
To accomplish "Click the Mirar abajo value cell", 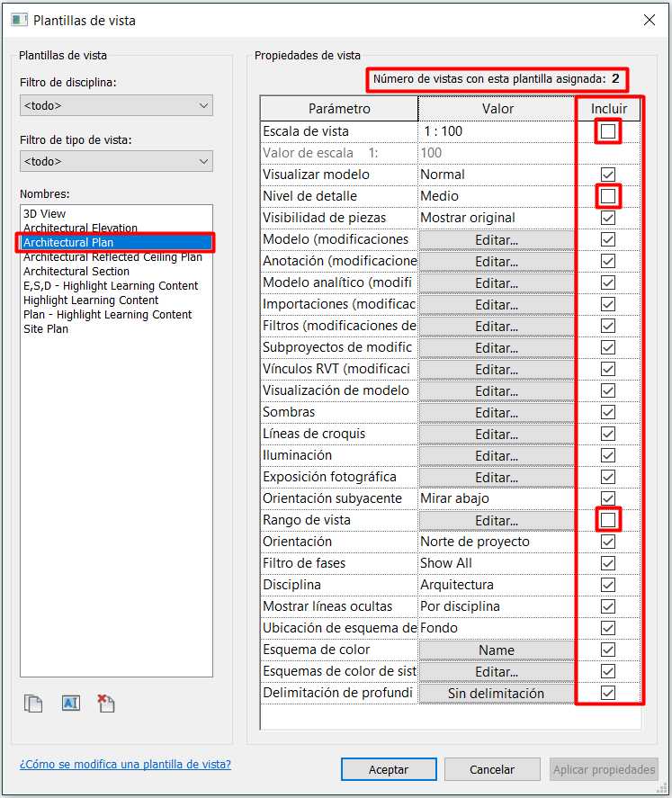I will click(x=497, y=498).
